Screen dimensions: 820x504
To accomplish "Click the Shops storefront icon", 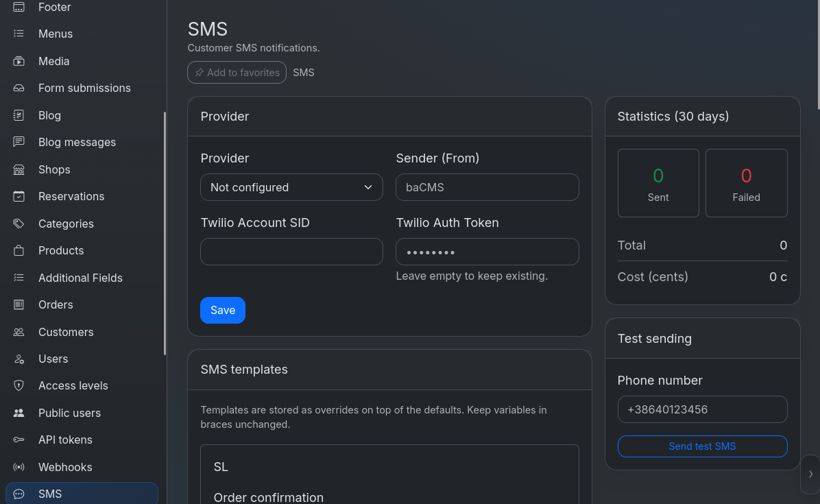I will click(x=19, y=169).
